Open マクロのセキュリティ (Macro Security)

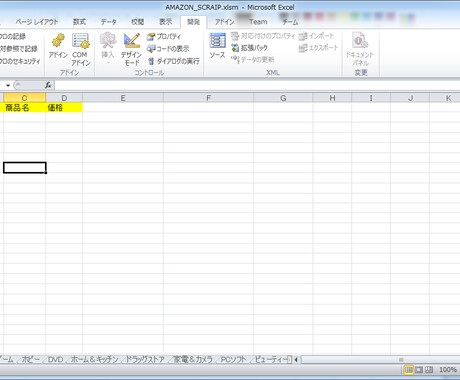click(20, 61)
